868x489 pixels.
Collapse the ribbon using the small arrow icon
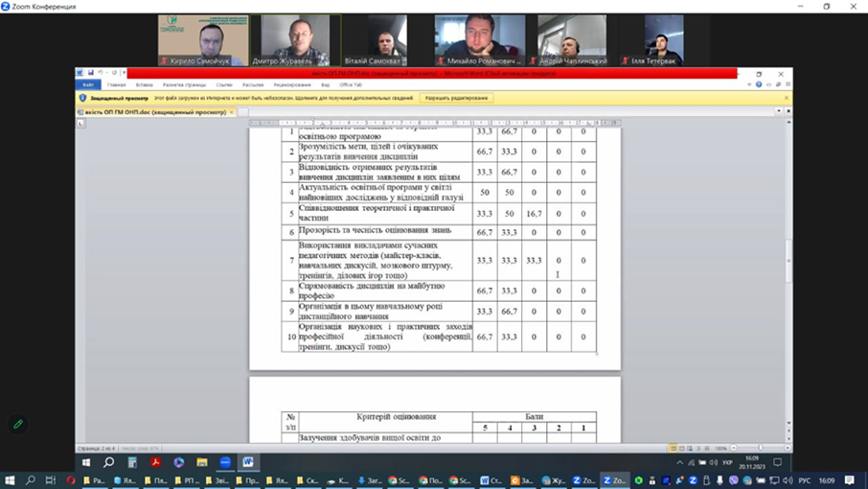click(x=749, y=84)
